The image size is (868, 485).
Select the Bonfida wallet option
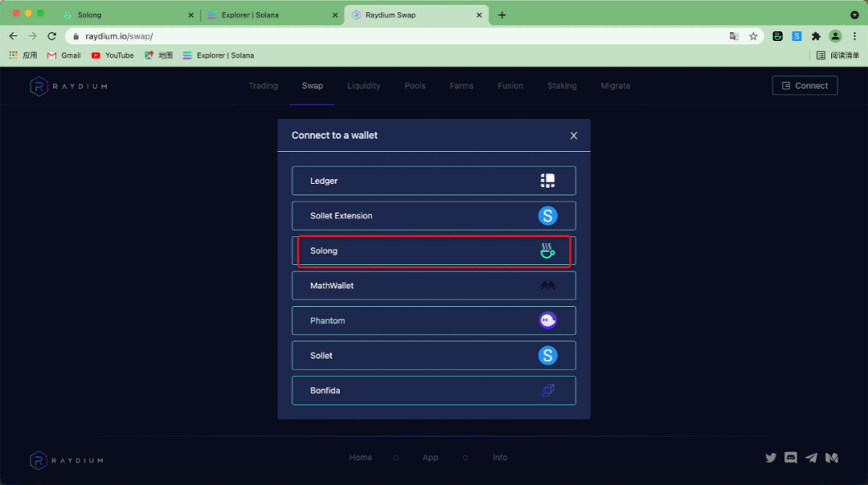[433, 390]
